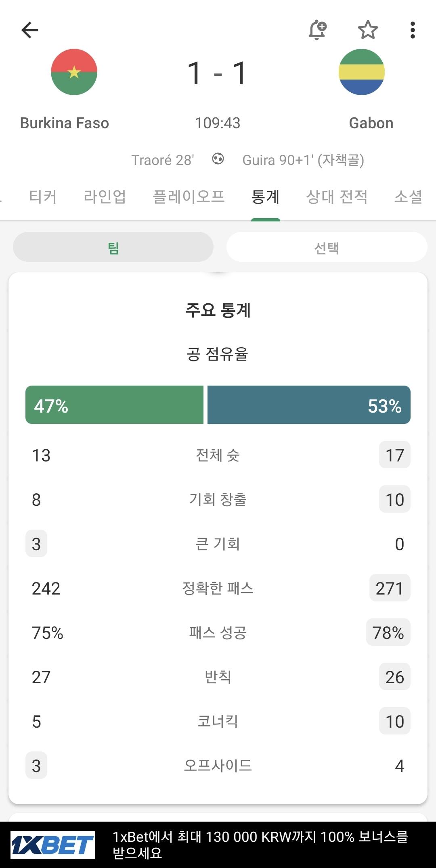Screen dimensions: 436x868
Task: Tap the soccer ball goal icon
Action: [x=218, y=159]
